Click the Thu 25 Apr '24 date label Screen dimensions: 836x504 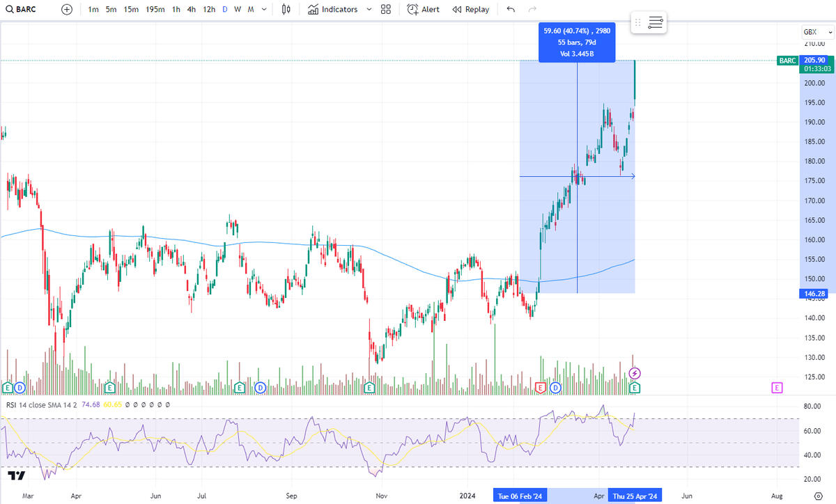[x=634, y=496]
